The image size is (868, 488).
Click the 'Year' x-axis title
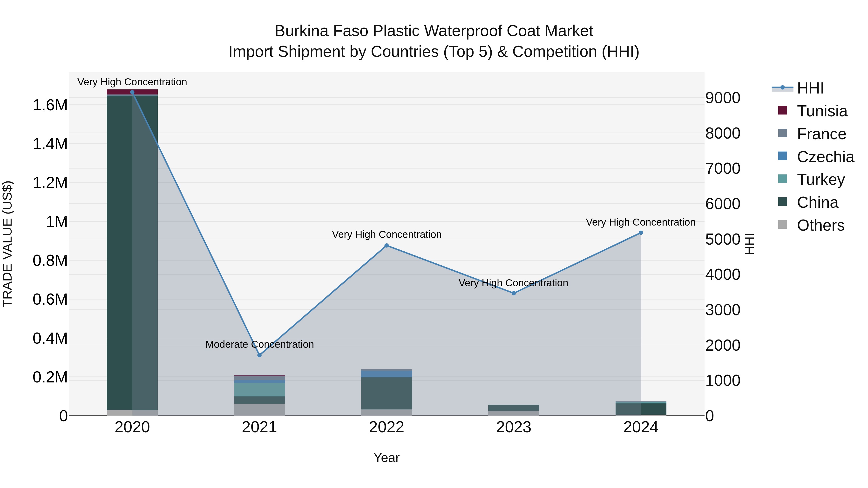click(387, 458)
